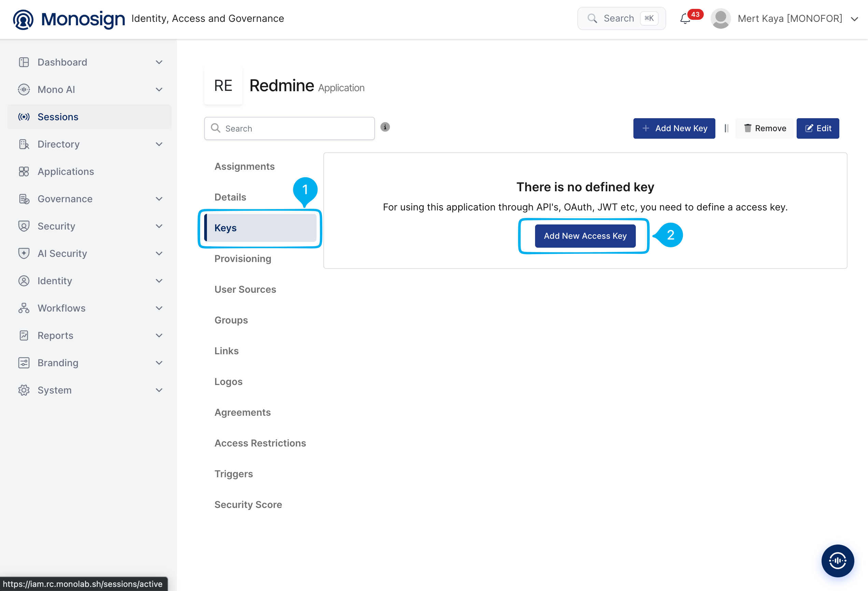Expand the Directory menu chevron

159,144
